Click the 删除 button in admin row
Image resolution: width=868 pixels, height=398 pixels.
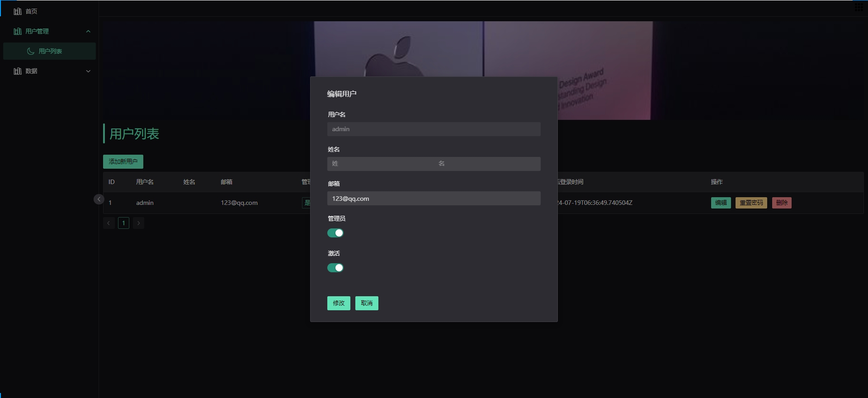(x=782, y=203)
